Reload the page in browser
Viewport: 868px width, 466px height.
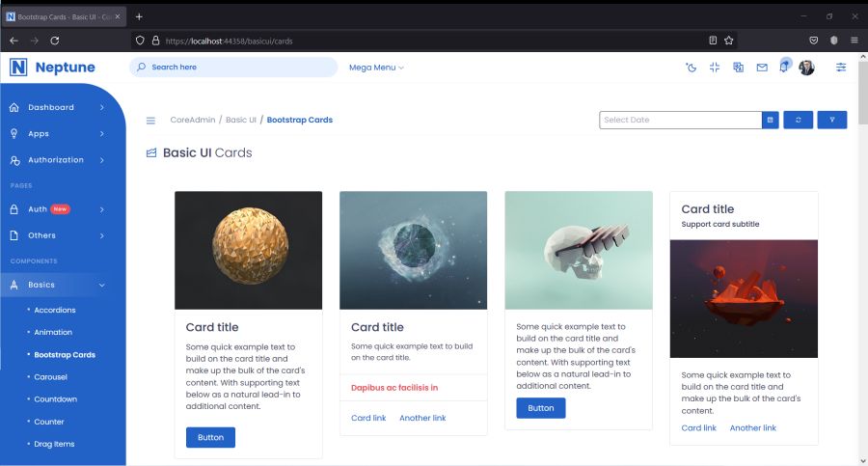coord(55,41)
